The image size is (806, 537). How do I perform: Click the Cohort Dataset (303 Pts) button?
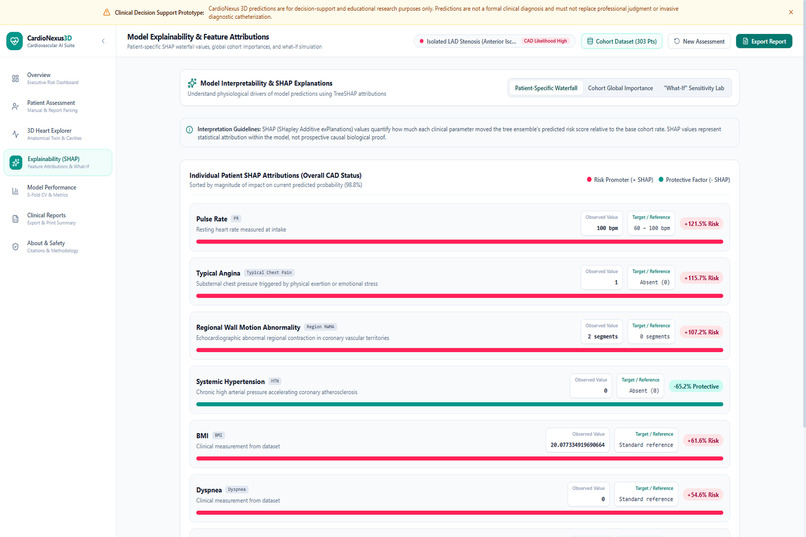point(621,41)
